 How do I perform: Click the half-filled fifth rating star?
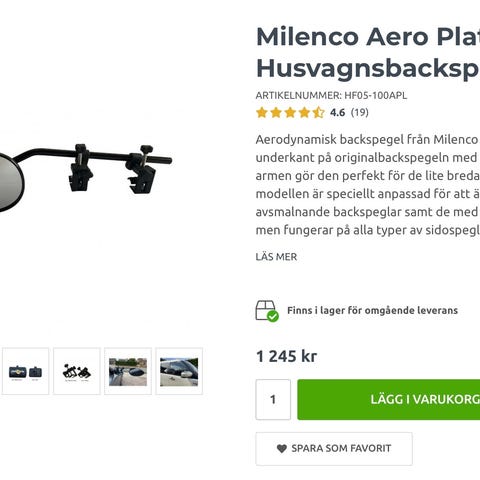coord(319,113)
